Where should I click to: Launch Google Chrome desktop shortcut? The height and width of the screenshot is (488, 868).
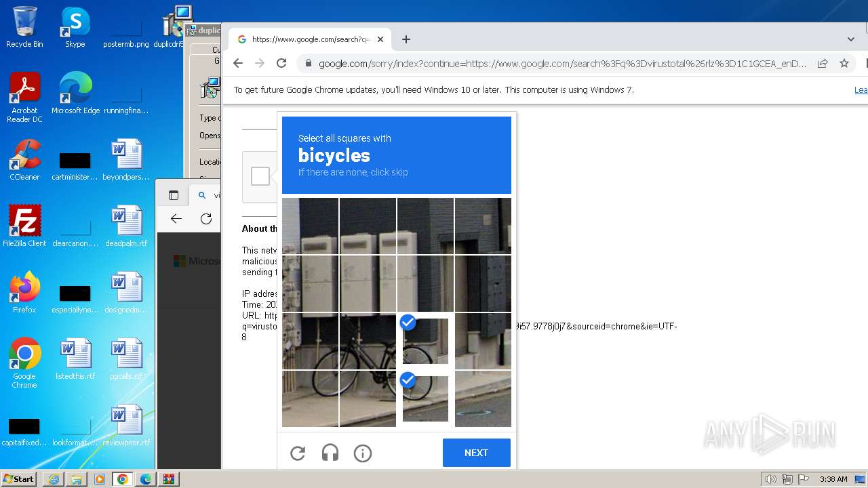click(x=24, y=363)
